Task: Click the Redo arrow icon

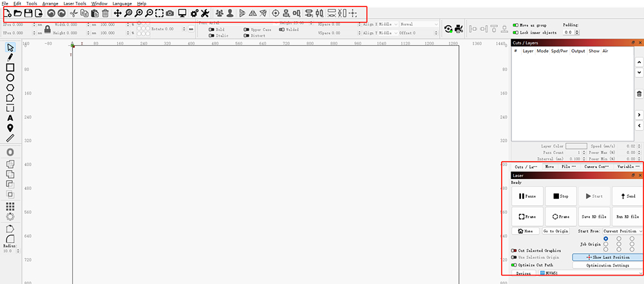Action: coord(61,14)
